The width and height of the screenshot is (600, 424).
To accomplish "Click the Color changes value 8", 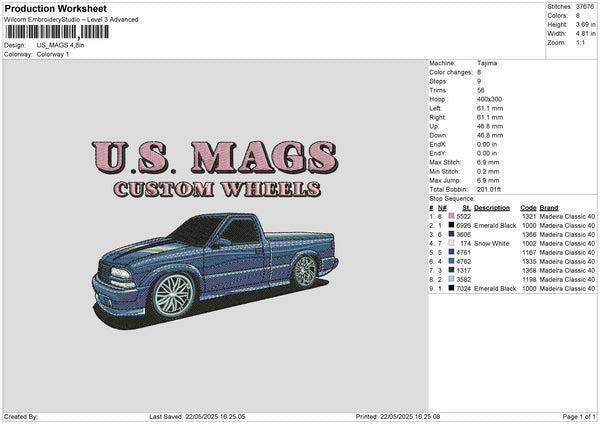I will point(479,72).
